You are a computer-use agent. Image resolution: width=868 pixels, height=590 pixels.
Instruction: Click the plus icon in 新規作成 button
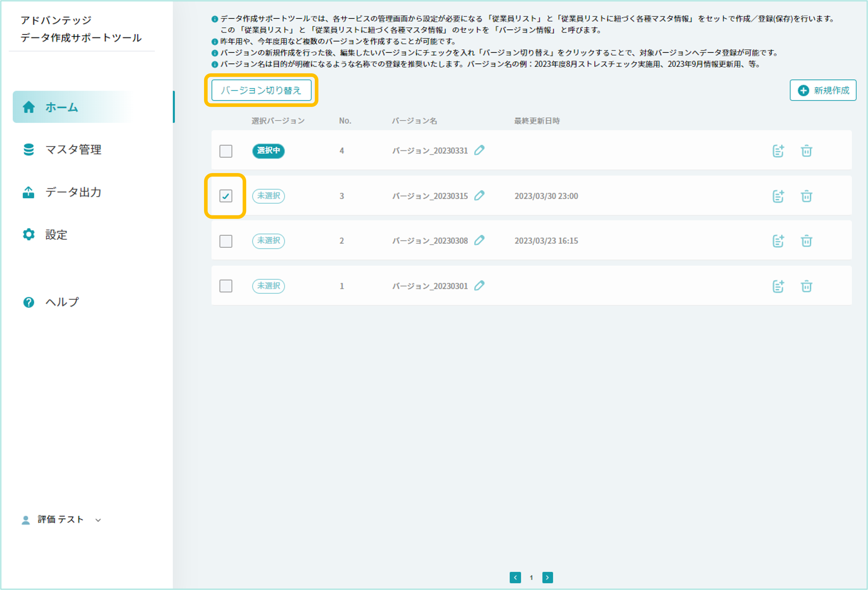803,90
